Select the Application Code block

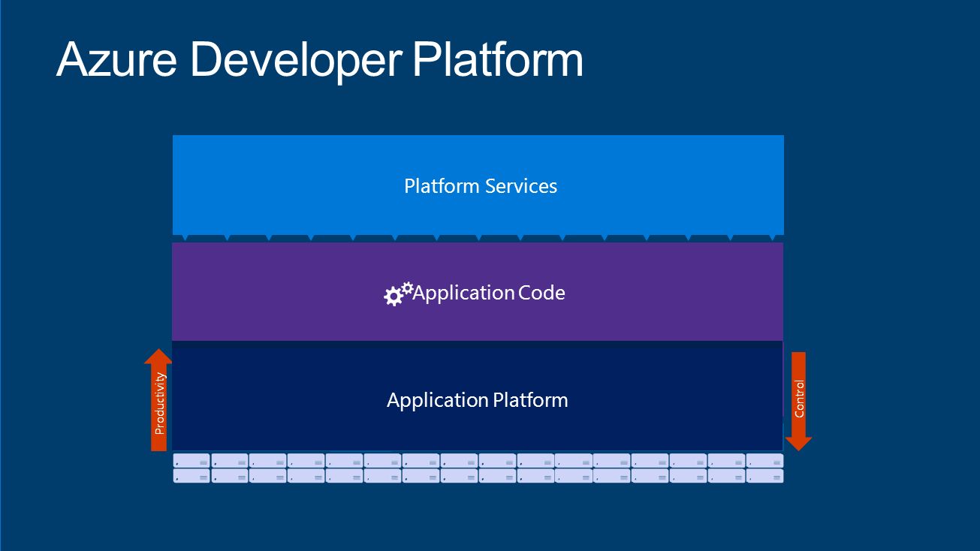[x=478, y=291]
